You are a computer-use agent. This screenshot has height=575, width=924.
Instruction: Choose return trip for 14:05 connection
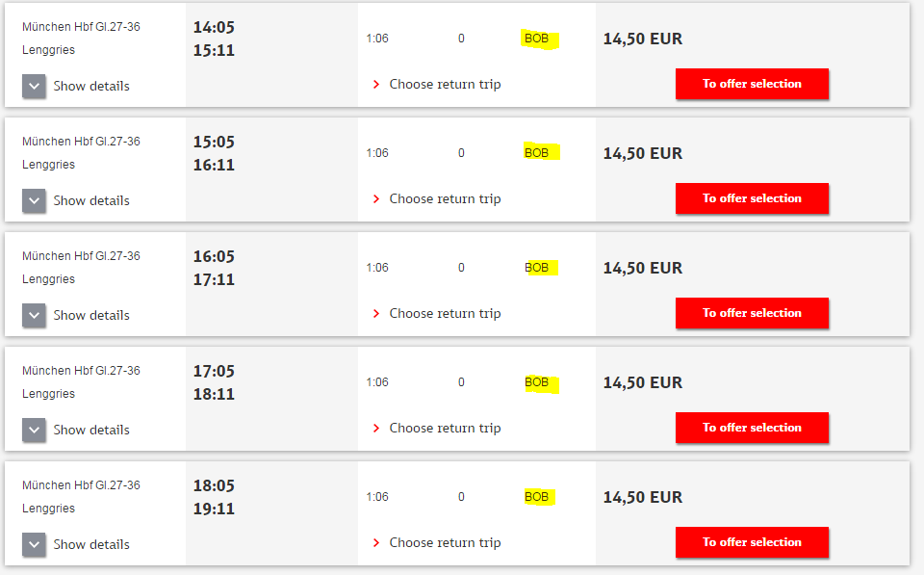(x=437, y=85)
